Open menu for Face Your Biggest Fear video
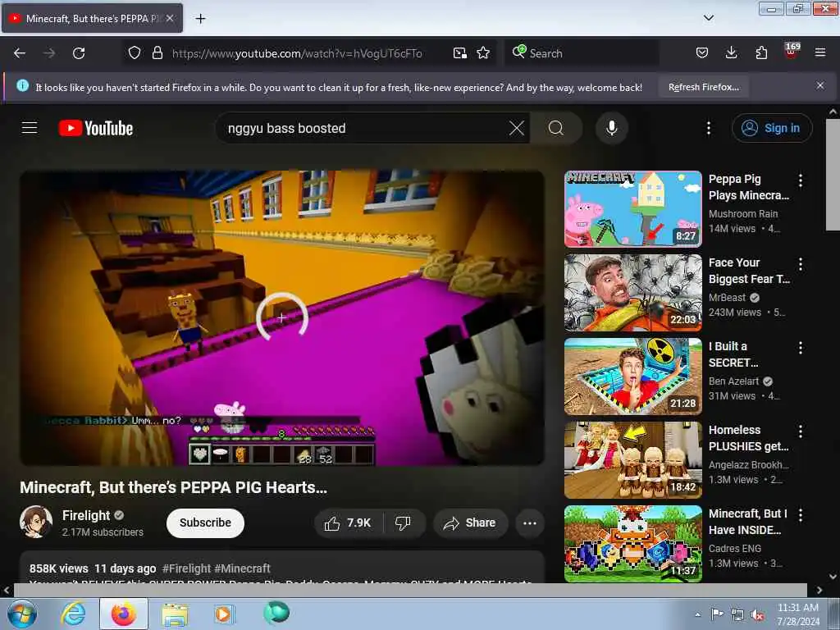 [801, 263]
